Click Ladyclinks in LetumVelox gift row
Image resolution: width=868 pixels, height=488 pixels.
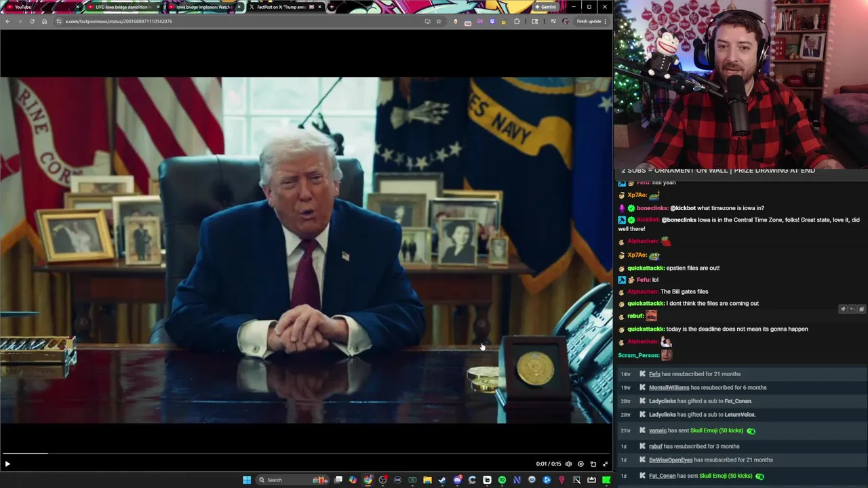[x=663, y=414]
